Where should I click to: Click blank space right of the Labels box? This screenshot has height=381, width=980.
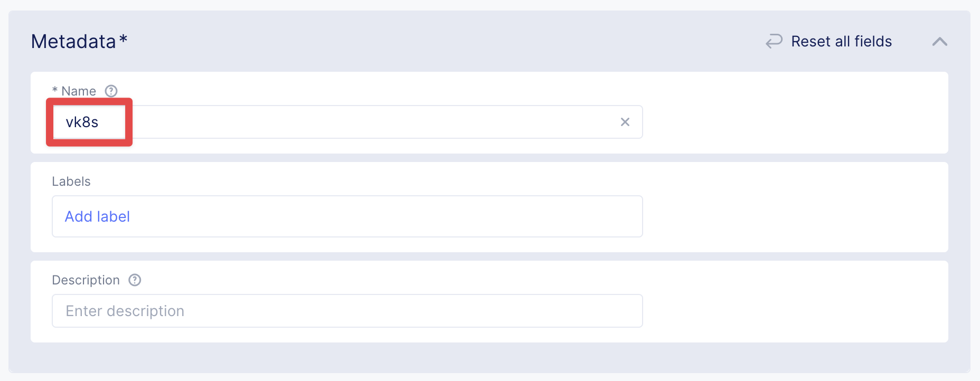[792, 217]
